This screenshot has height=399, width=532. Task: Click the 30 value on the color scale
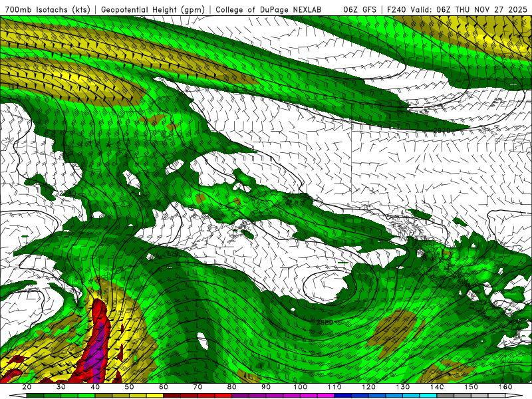click(x=61, y=387)
